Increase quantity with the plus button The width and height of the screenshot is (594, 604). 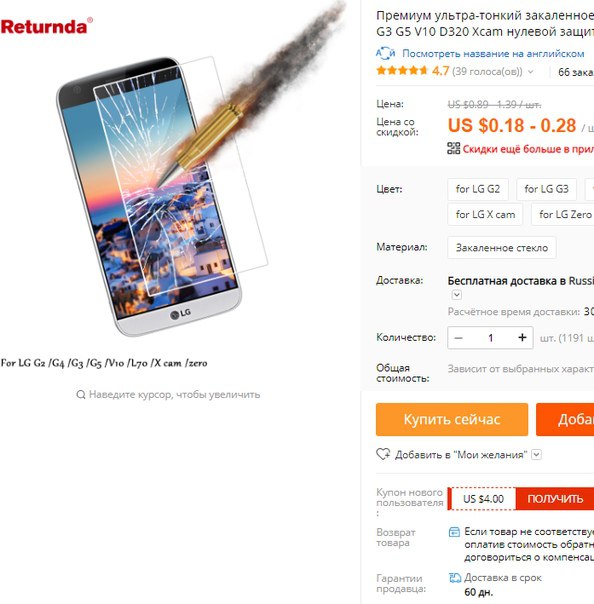pyautogui.click(x=522, y=338)
